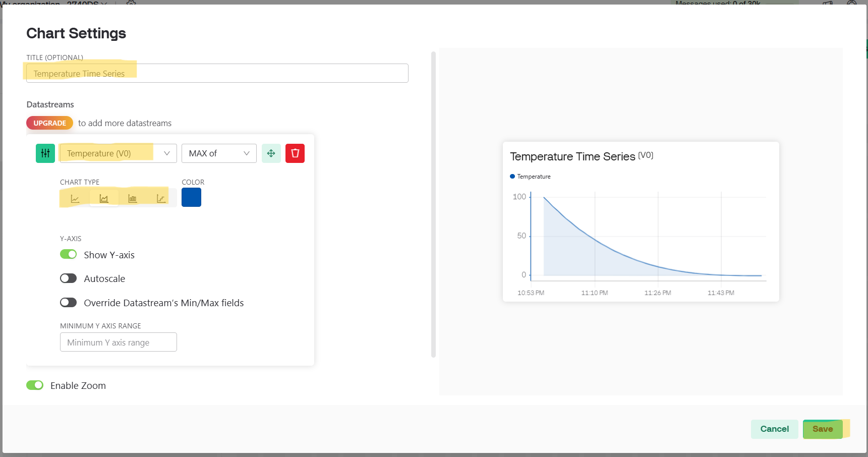The image size is (868, 457).
Task: Click the move datastream arrows icon
Action: 271,153
